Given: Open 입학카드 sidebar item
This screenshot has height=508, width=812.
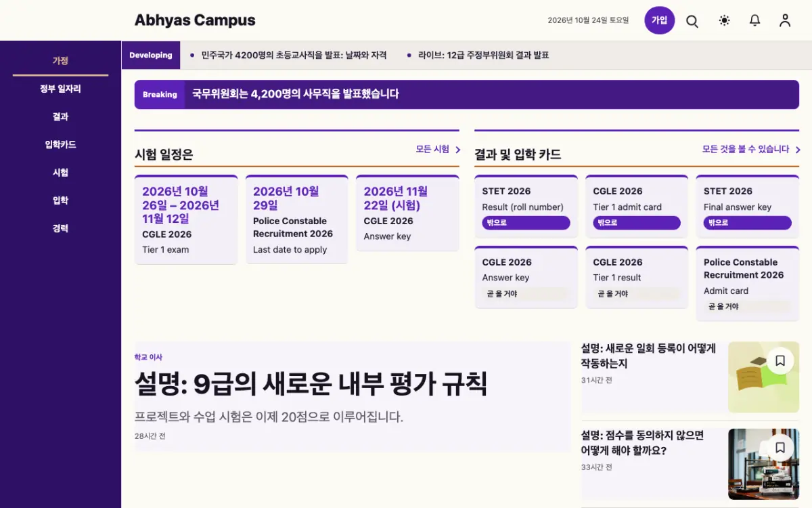Looking at the screenshot, I should (60, 144).
